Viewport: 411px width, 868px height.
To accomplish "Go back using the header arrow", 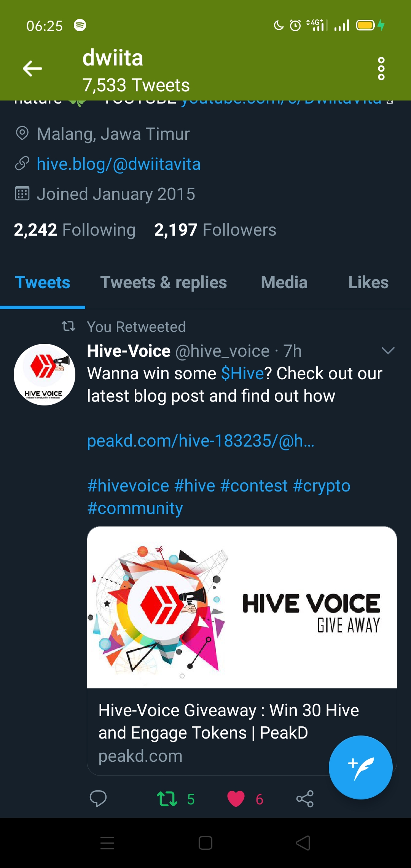I will [x=32, y=69].
